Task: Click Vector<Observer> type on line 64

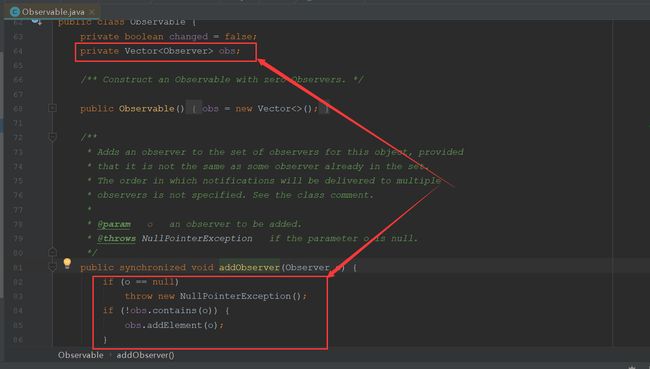Action: pyautogui.click(x=169, y=51)
